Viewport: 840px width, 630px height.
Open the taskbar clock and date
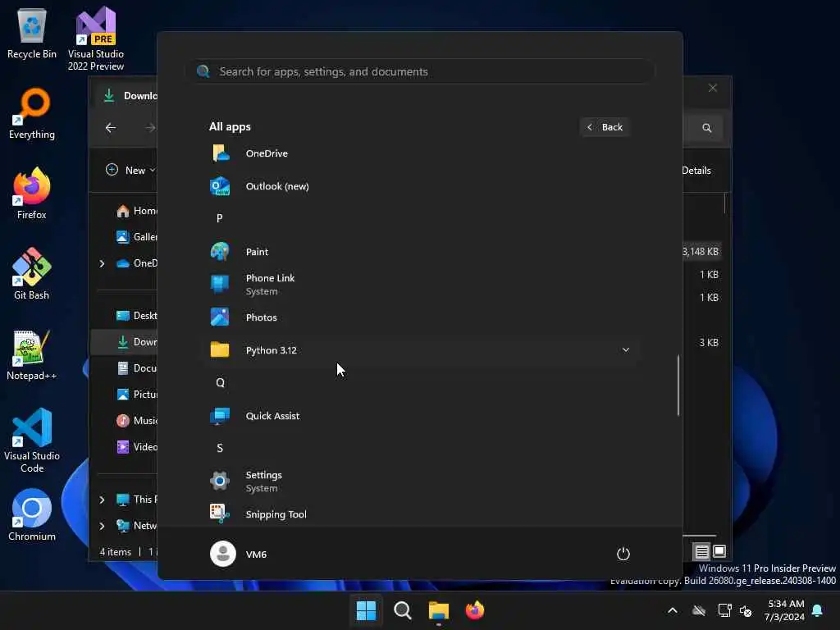click(784, 610)
